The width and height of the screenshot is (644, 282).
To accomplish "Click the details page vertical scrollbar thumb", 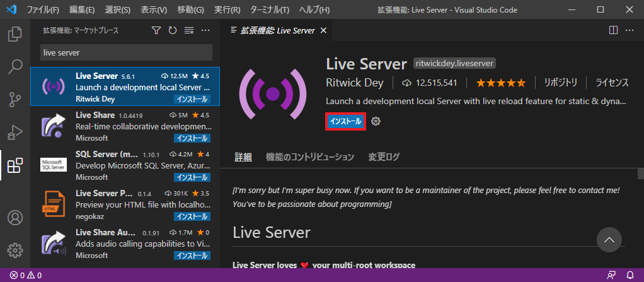I will tap(641, 173).
